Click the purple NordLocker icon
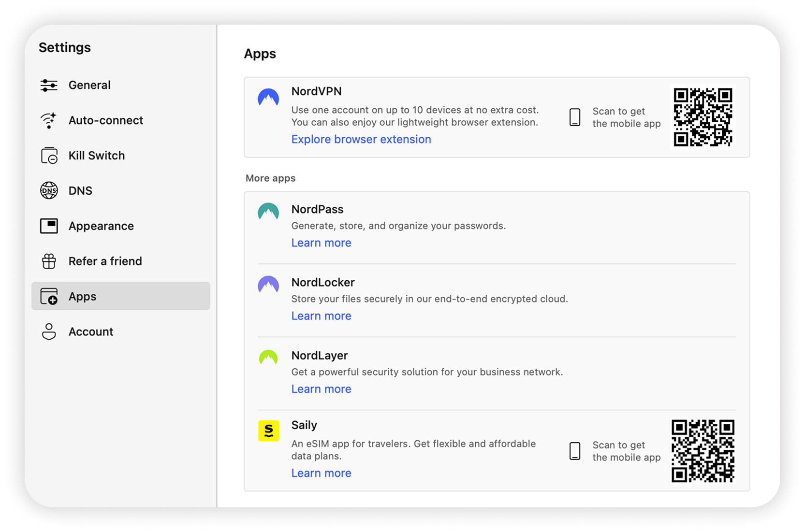805x532 pixels. point(269,285)
